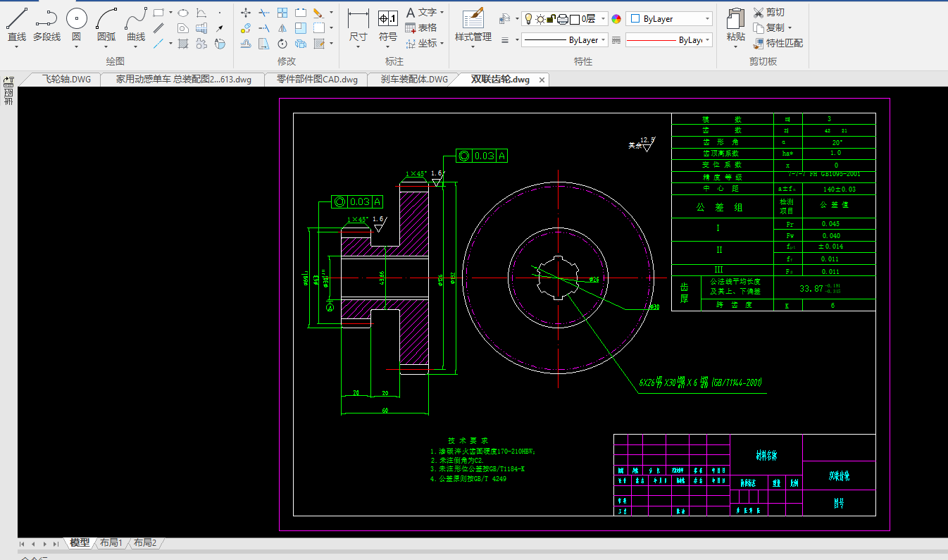Switch to the 飞轮轴.DWG tab
This screenshot has width=948, height=560.
pos(66,80)
